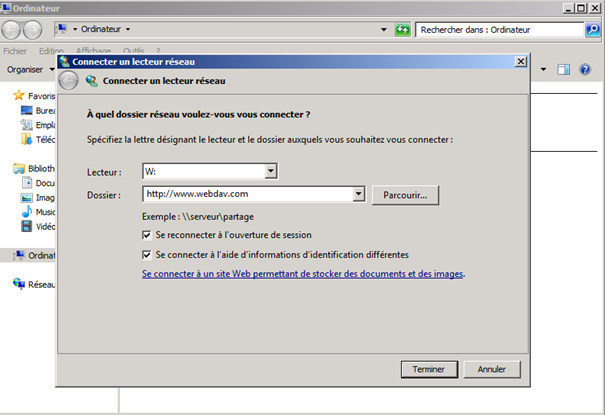Toggle the preview pane icon in toolbar
Image resolution: width=605 pixels, height=415 pixels.
563,69
